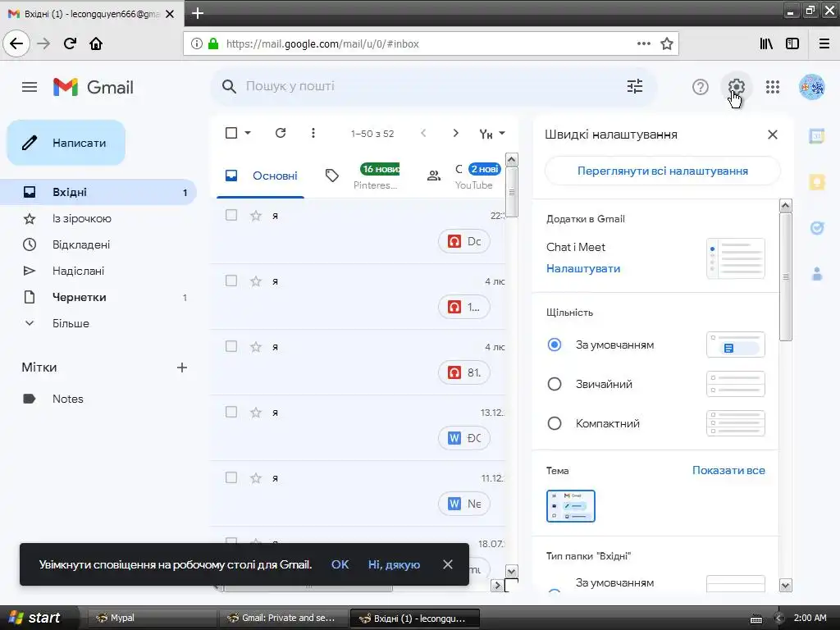This screenshot has width=840, height=630.
Task: Add a new label with plus icon
Action: pos(182,367)
